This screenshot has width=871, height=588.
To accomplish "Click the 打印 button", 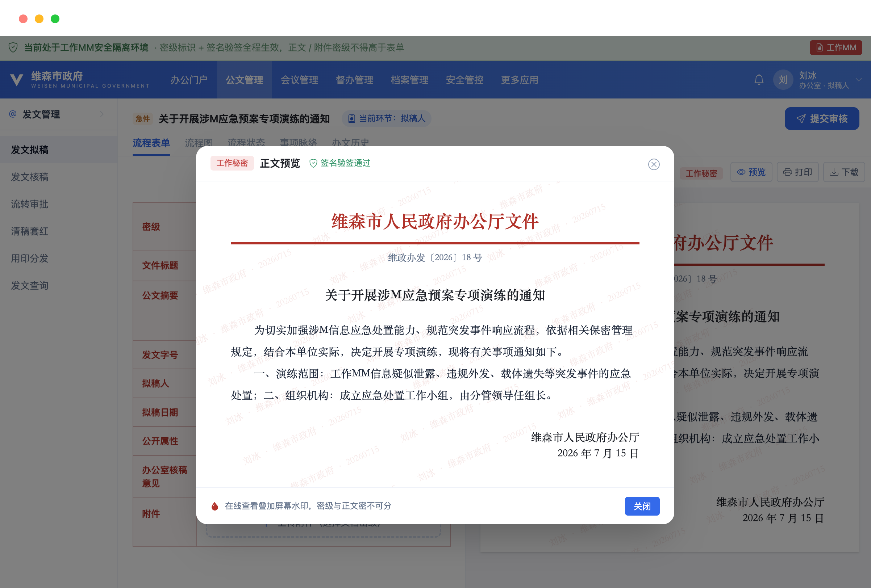I will 797,172.
